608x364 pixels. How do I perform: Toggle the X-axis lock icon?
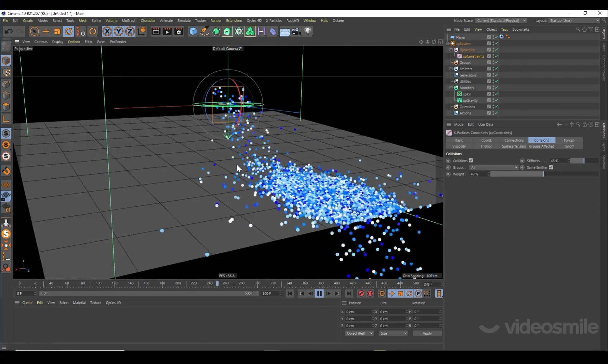point(107,31)
